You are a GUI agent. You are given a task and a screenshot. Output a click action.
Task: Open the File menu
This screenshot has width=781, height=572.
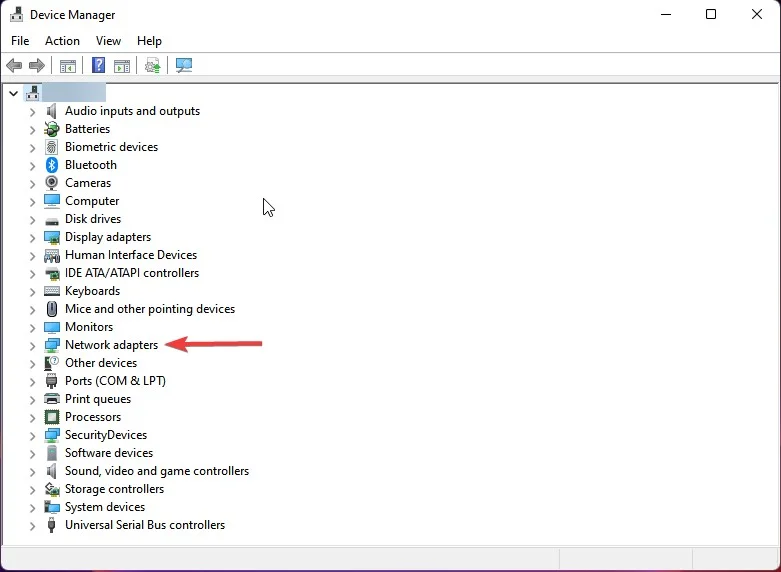point(20,41)
